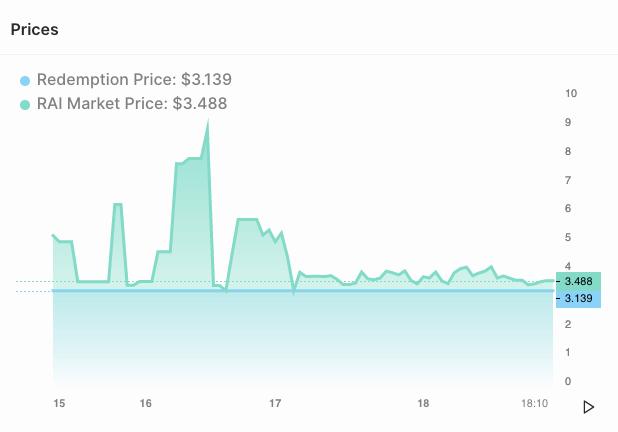Click the blue Redemption Price legend dot
Viewport: 618px width, 432px height.
point(25,80)
